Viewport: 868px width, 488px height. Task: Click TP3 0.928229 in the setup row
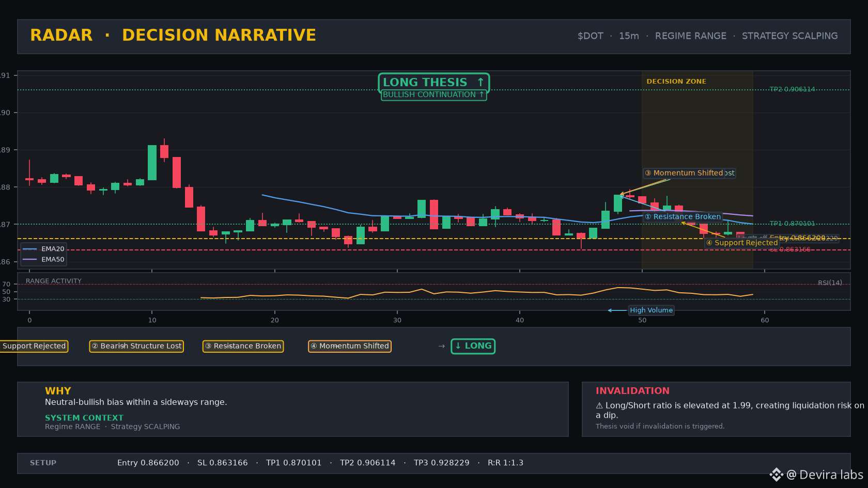point(442,463)
